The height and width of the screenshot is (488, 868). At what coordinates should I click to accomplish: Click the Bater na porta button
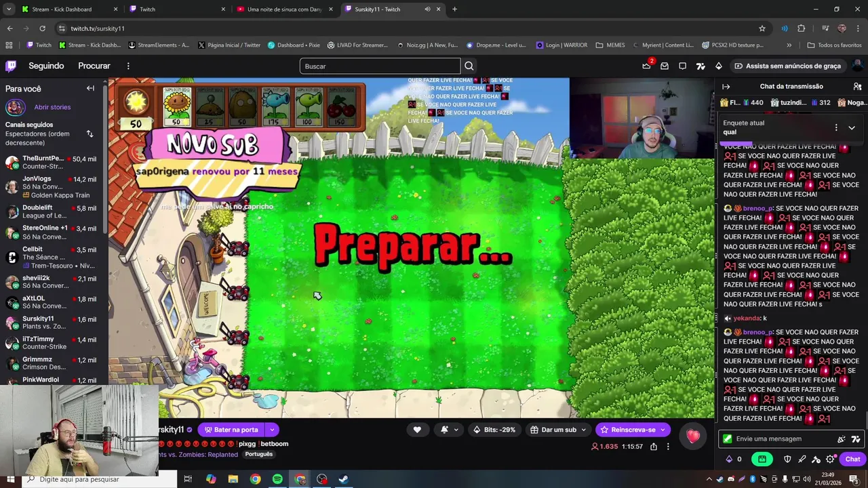click(231, 430)
